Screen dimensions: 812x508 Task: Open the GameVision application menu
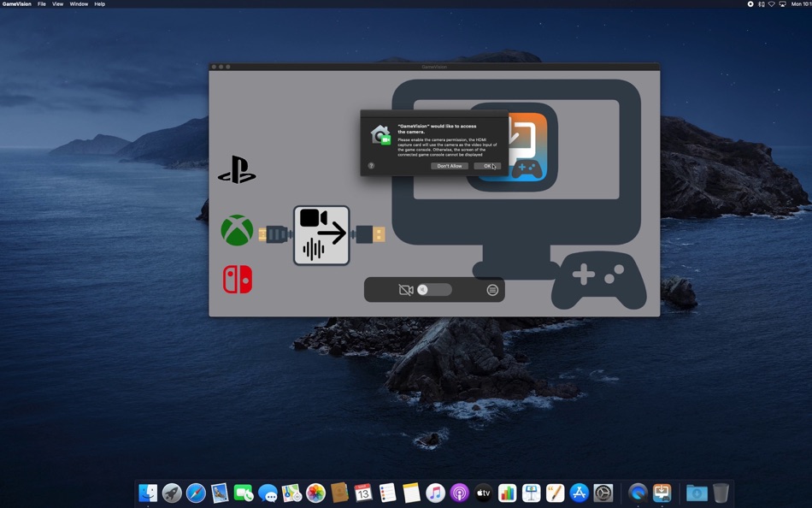(x=16, y=3)
